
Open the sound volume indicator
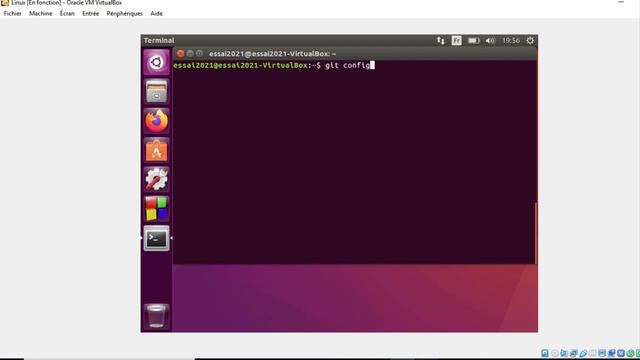[x=490, y=40]
